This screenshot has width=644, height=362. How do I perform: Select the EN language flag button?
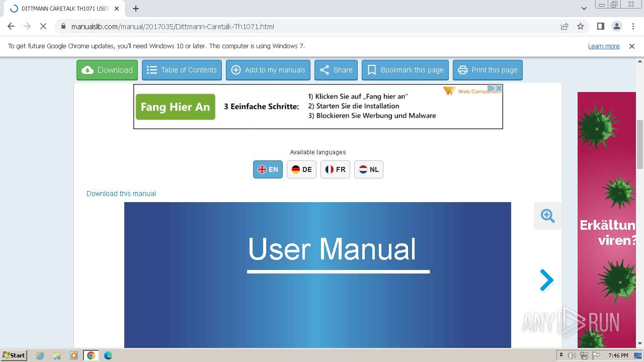(x=268, y=169)
